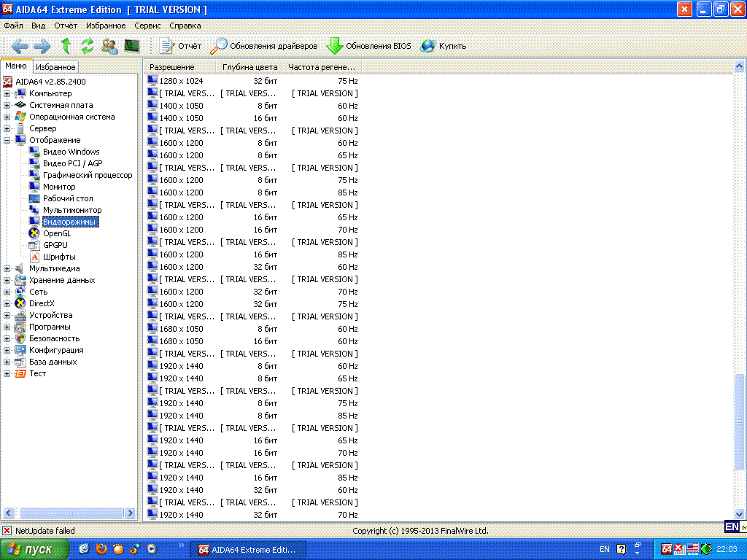Open the Отчёт report toolbar button
The width and height of the screenshot is (747, 560).
180,46
